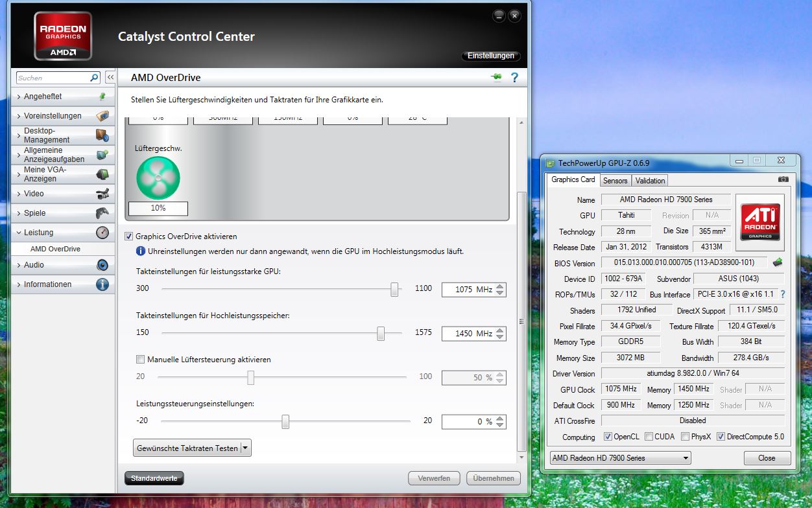
Task: Click Close button in GPU-Z
Action: point(767,457)
